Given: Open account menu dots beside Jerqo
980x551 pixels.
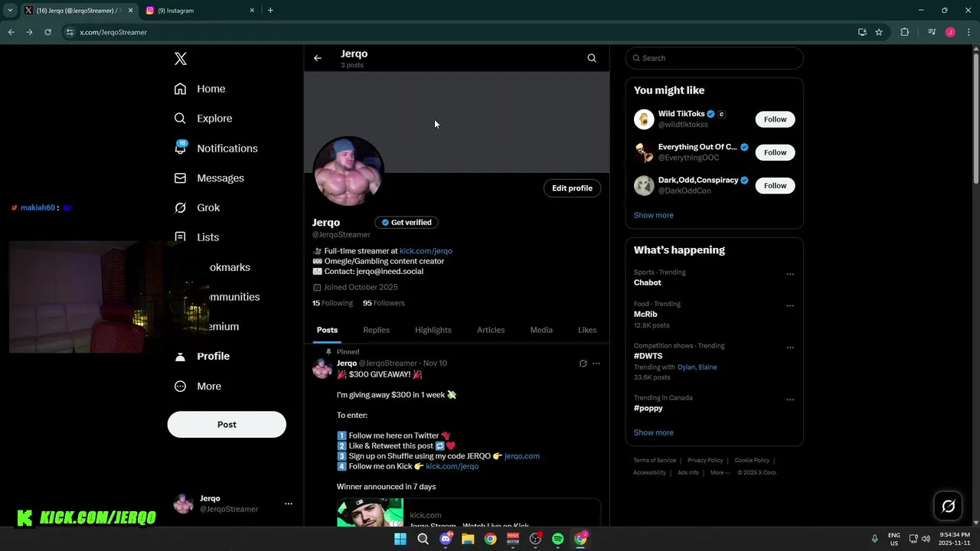Looking at the screenshot, I should 289,504.
